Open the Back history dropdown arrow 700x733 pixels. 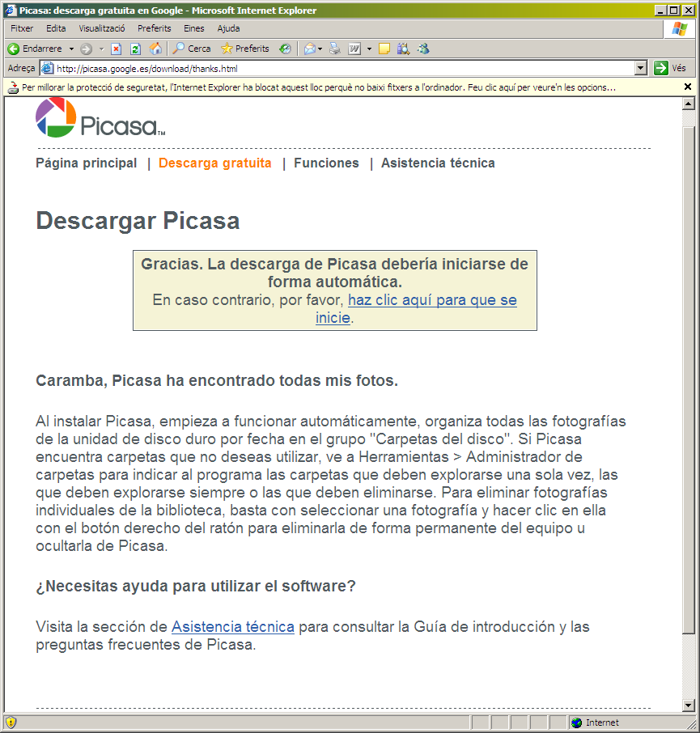click(x=71, y=49)
